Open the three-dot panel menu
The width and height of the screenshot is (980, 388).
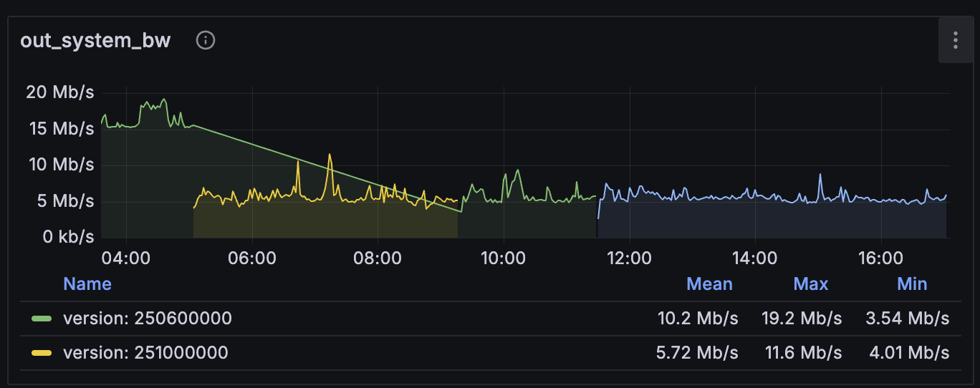955,41
